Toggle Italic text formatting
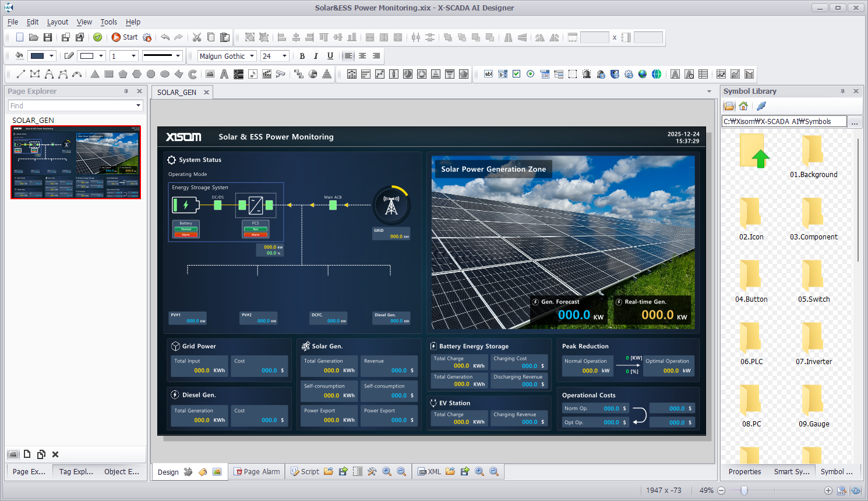 316,56
